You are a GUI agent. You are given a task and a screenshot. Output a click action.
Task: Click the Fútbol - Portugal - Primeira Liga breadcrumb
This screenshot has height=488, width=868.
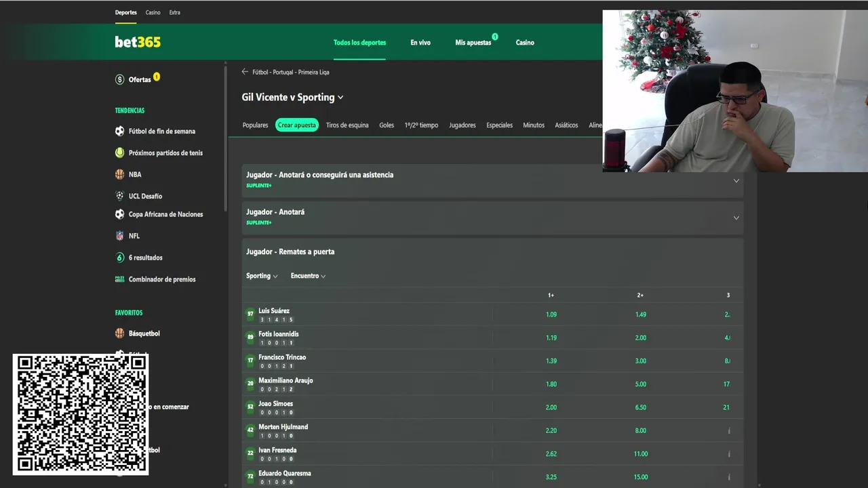(291, 72)
